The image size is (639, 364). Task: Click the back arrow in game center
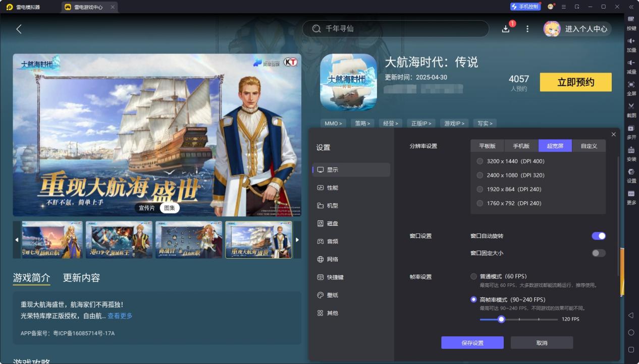(x=19, y=29)
